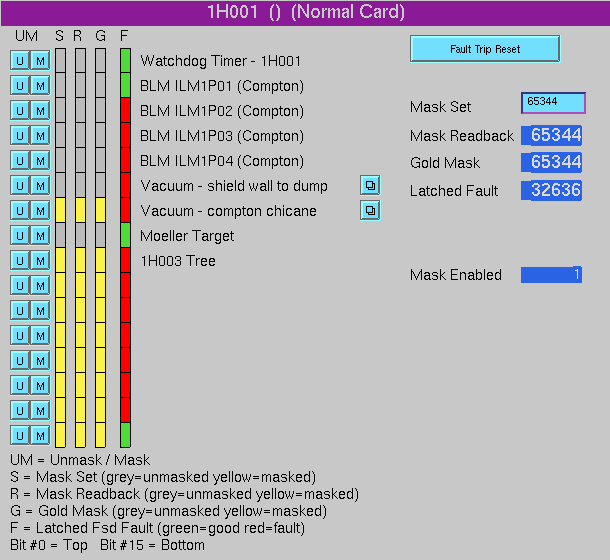The image size is (610, 560).
Task: Click BLM ILM1P04 (Compton) label
Action: click(222, 161)
